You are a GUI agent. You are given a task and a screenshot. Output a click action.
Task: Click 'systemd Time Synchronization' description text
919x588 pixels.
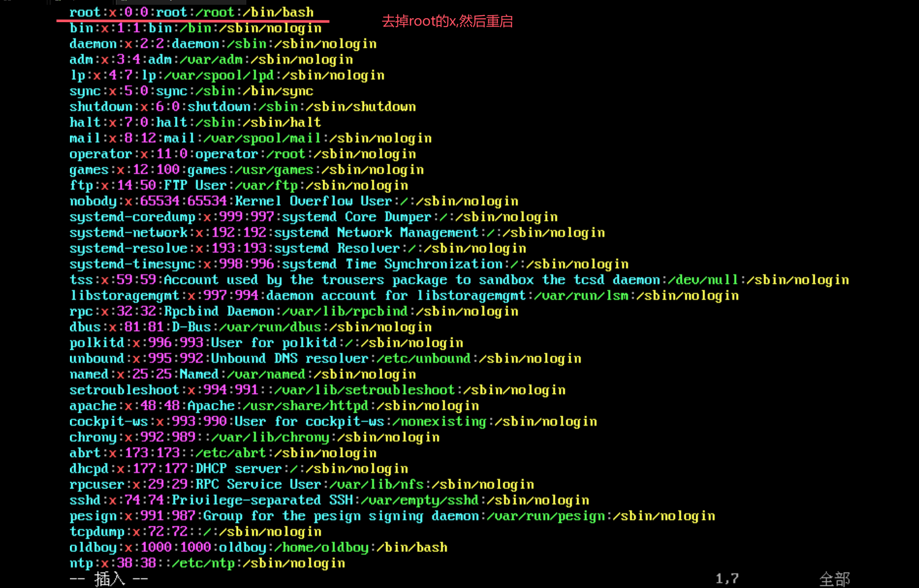coord(392,264)
